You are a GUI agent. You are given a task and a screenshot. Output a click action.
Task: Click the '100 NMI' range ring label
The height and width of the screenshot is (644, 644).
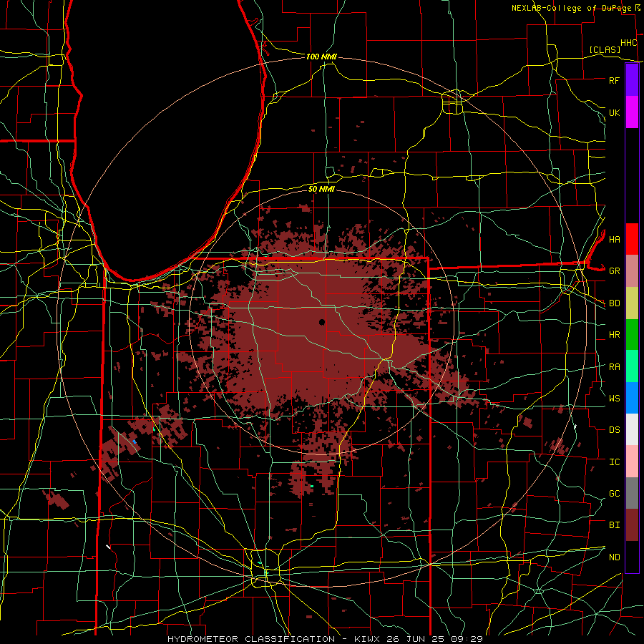coord(321,57)
